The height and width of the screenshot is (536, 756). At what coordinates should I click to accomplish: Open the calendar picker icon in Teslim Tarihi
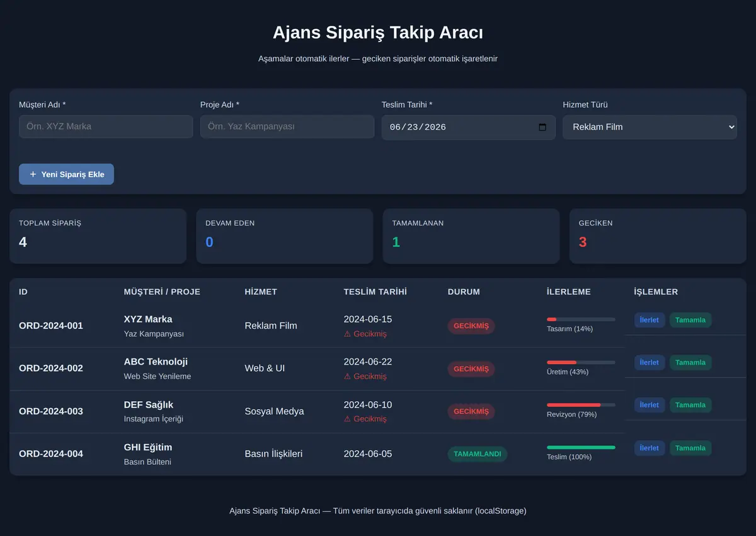click(x=542, y=127)
